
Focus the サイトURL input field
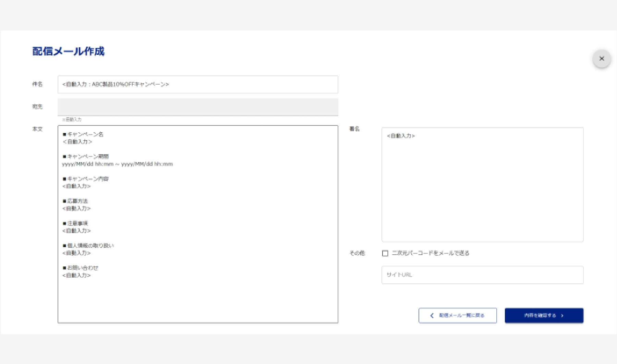coord(482,275)
